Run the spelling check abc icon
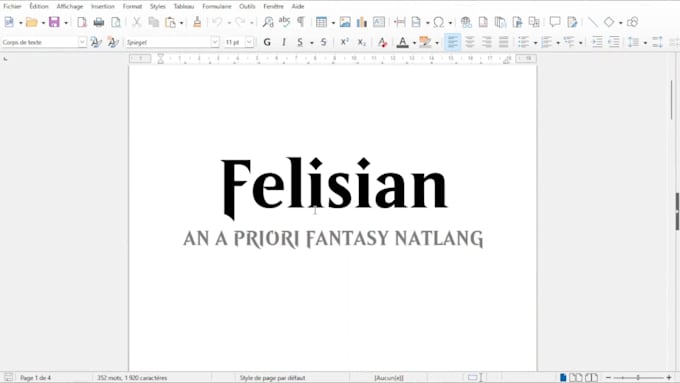The height and width of the screenshot is (383, 680). coord(284,22)
